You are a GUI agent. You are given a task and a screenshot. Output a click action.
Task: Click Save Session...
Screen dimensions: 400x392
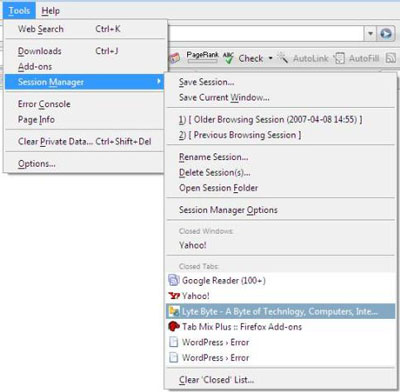tap(281, 82)
